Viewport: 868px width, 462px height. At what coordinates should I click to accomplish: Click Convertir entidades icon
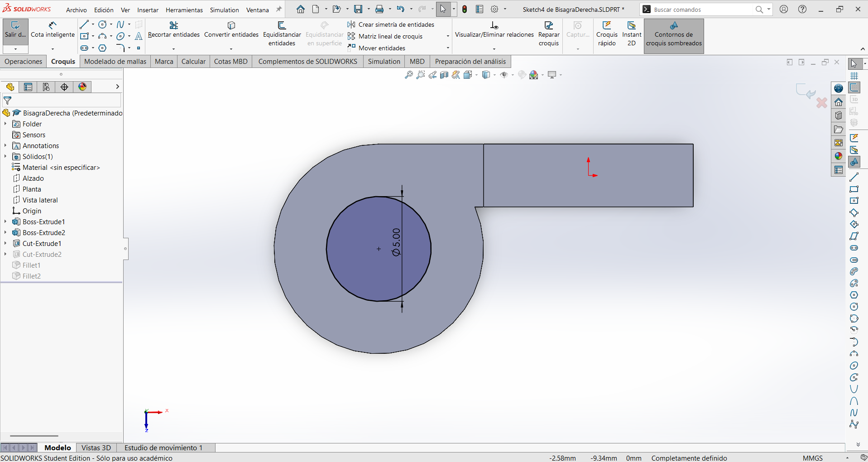point(231,30)
